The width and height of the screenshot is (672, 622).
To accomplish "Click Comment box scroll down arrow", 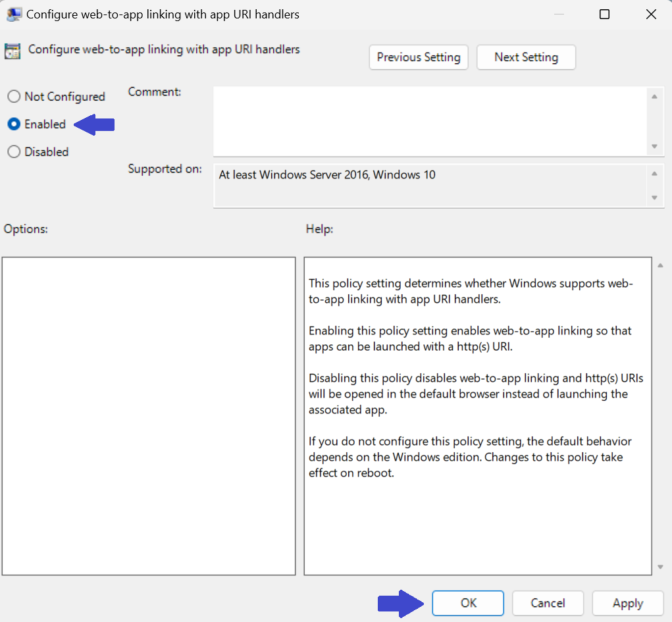I will [654, 146].
